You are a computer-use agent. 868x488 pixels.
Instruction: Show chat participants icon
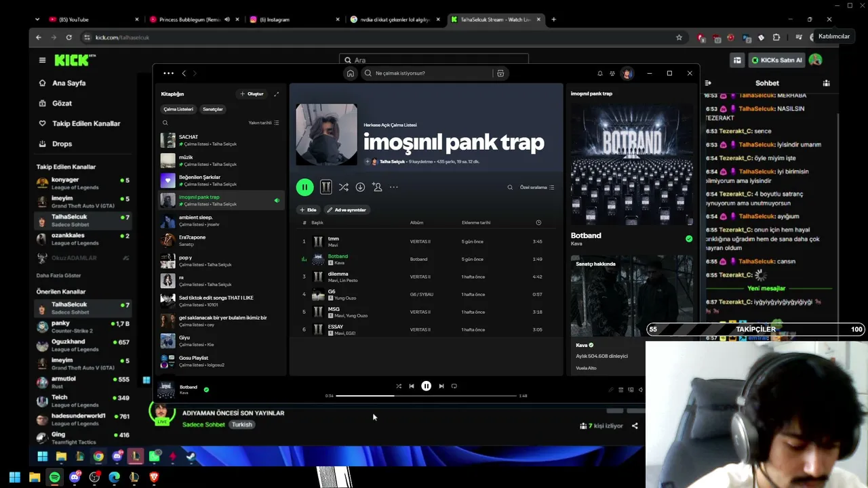pos(826,83)
